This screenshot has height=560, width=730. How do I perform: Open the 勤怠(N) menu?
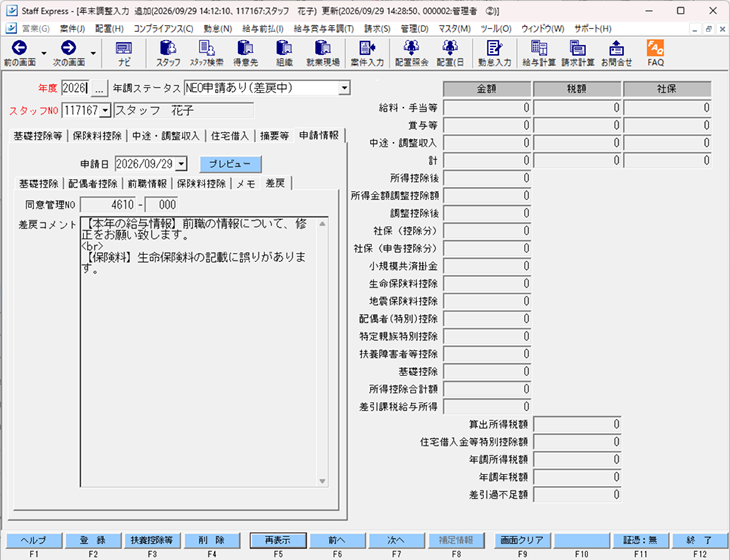(x=218, y=28)
